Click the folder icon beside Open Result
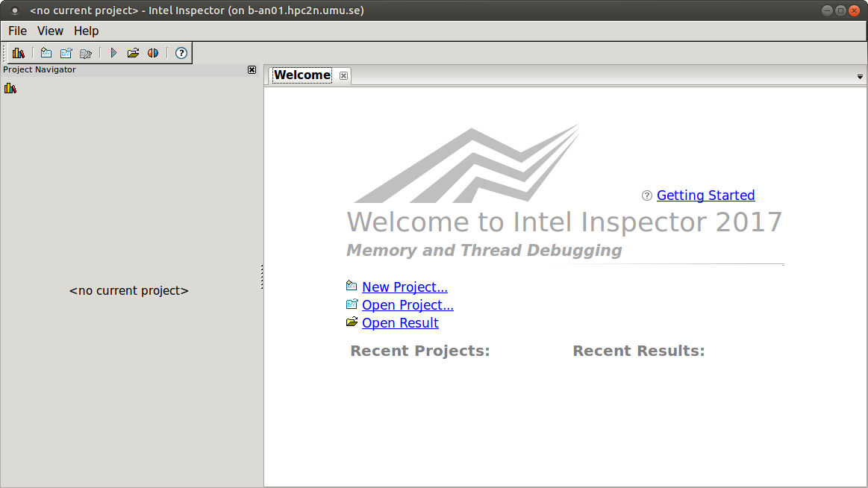The height and width of the screenshot is (488, 868). pos(352,322)
